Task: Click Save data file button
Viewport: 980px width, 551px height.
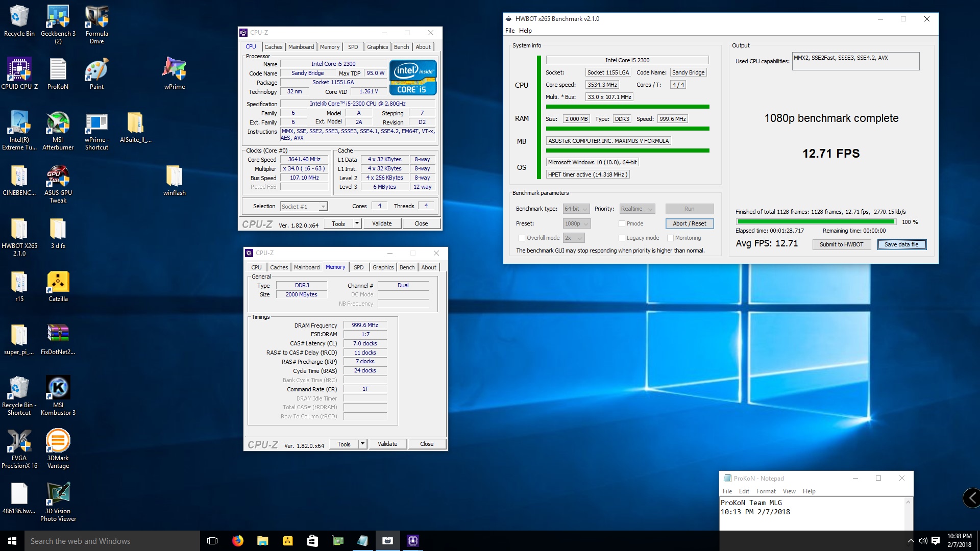Action: coord(901,244)
